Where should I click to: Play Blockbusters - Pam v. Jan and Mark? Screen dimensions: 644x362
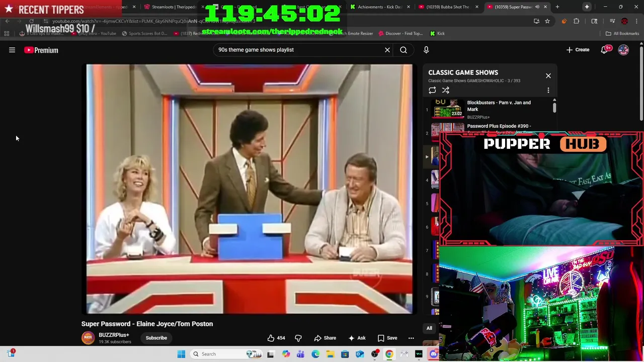coord(499,106)
